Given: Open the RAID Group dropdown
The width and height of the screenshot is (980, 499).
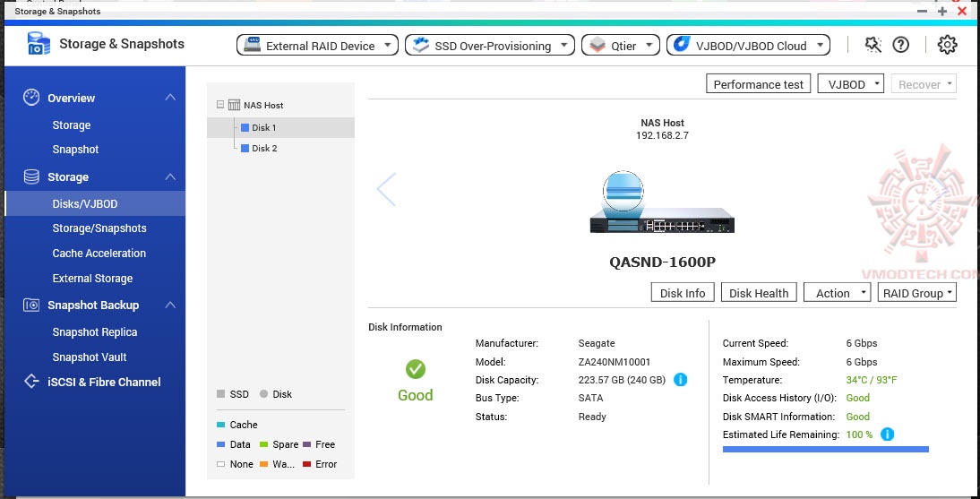Looking at the screenshot, I should pos(917,293).
